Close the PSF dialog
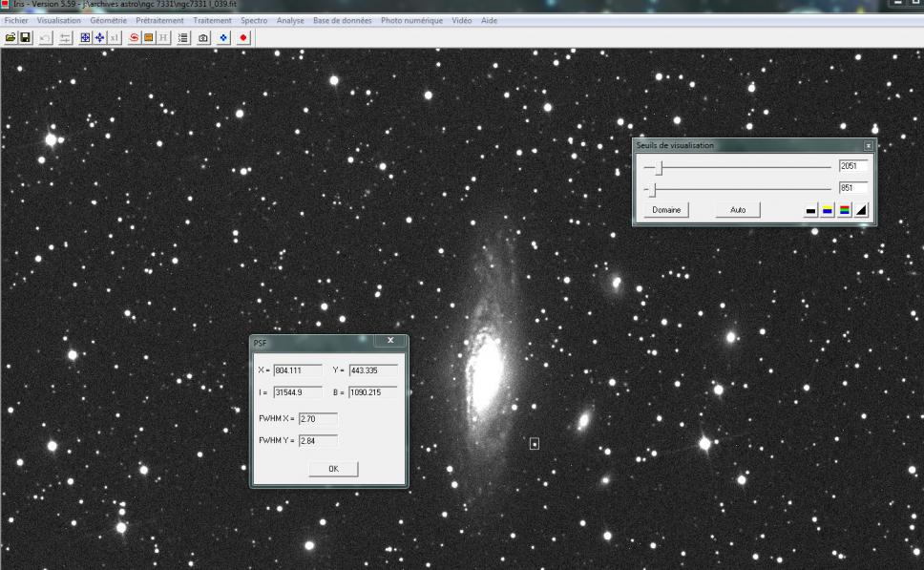Image resolution: width=924 pixels, height=570 pixels. (x=390, y=340)
